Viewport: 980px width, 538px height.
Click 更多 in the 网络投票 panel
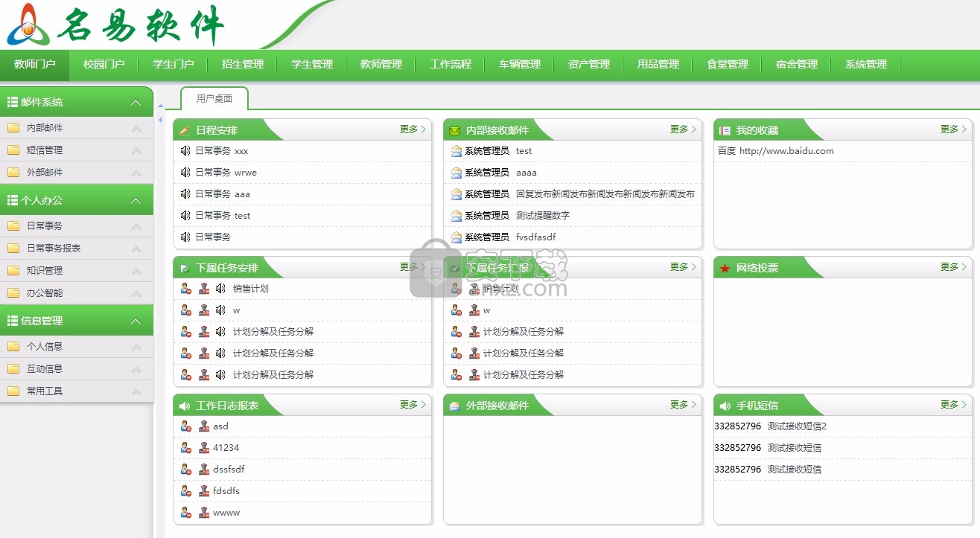coord(953,267)
